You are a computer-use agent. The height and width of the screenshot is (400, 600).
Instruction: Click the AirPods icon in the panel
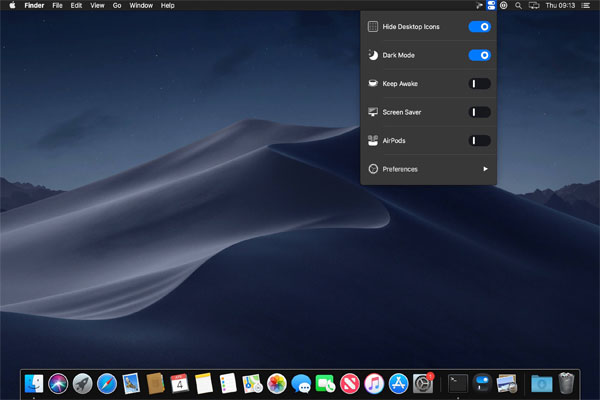[372, 141]
